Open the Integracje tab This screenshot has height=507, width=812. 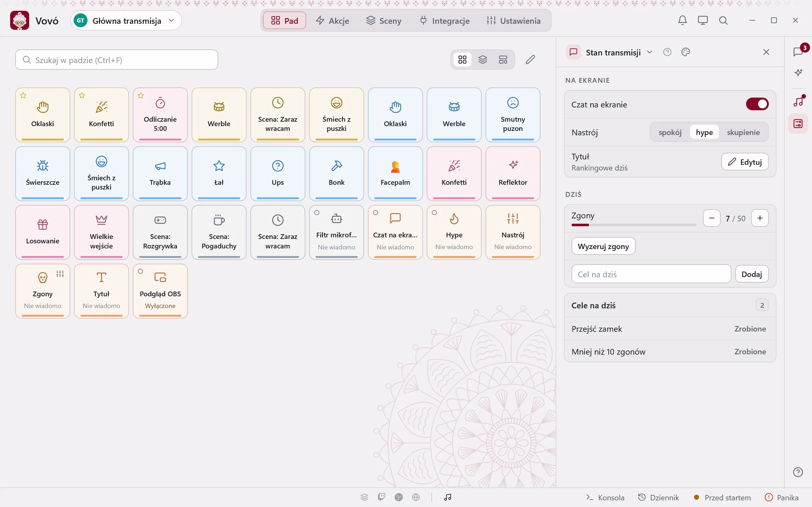(445, 21)
